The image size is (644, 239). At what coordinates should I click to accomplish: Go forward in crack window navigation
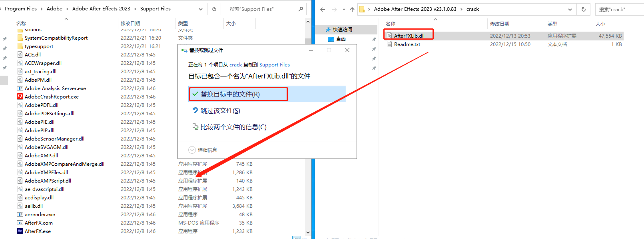pos(334,9)
